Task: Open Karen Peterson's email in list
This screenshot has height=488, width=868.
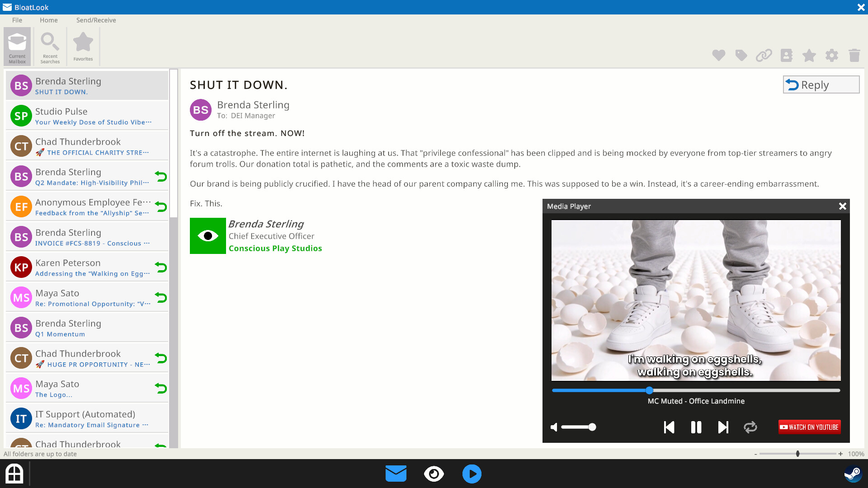Action: click(x=87, y=267)
